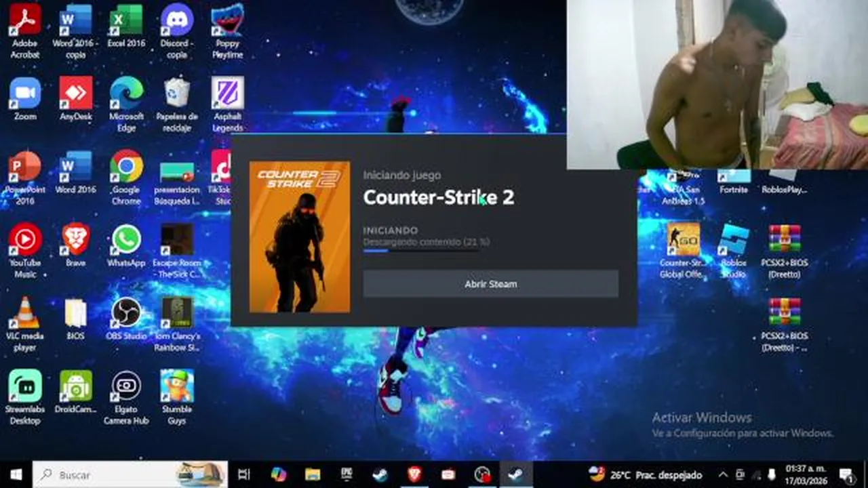The width and height of the screenshot is (868, 488).
Task: Click the download progress bar in the Steam dialog
Action: (422, 251)
